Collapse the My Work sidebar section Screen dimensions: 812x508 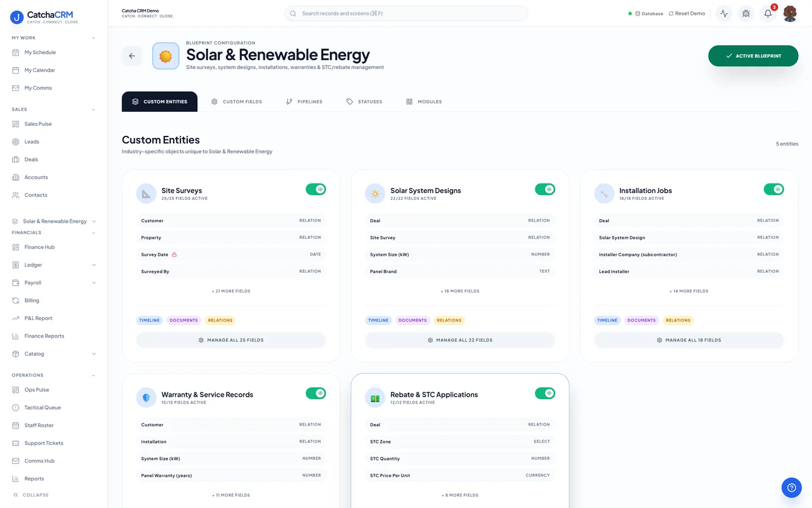(x=93, y=38)
